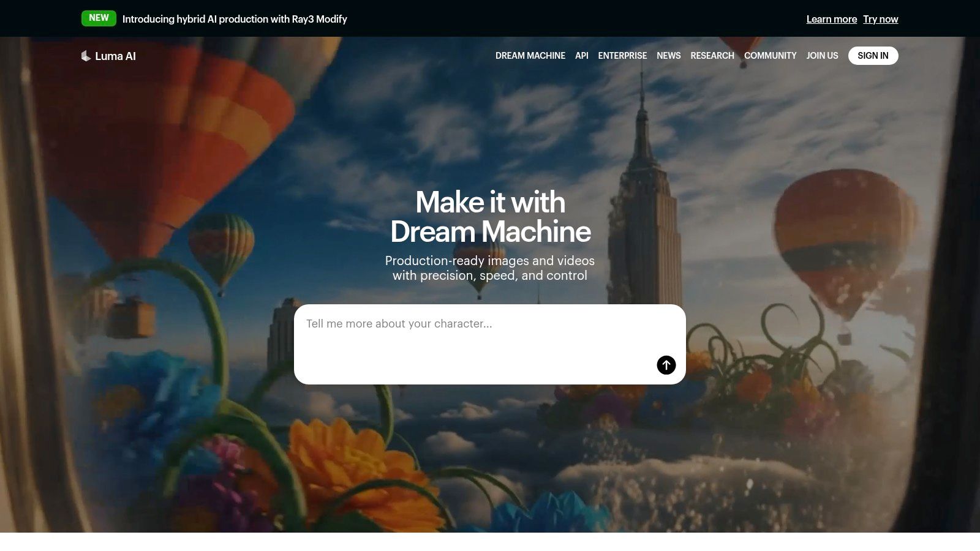This screenshot has height=551, width=980.
Task: Open the Research page
Action: (712, 56)
